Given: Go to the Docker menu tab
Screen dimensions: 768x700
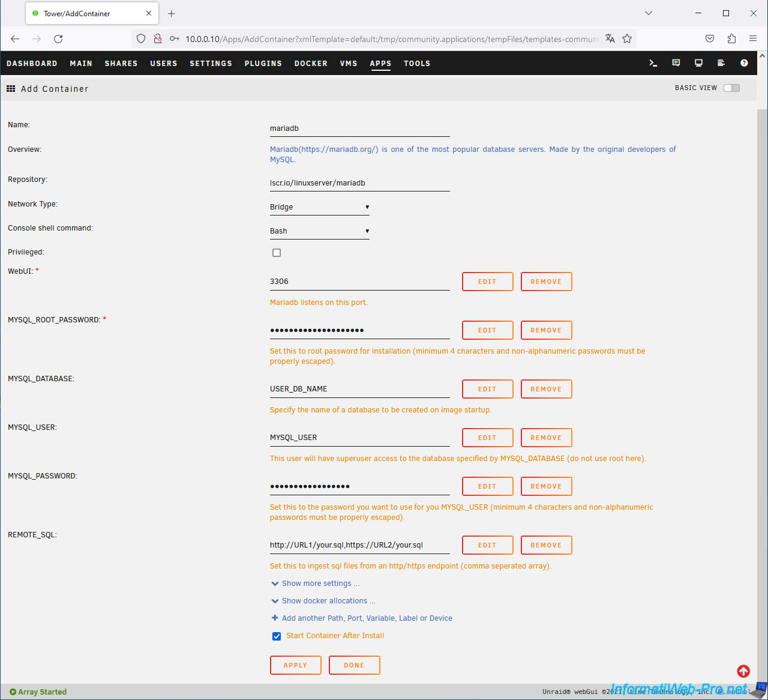Looking at the screenshot, I should pyautogui.click(x=311, y=64).
